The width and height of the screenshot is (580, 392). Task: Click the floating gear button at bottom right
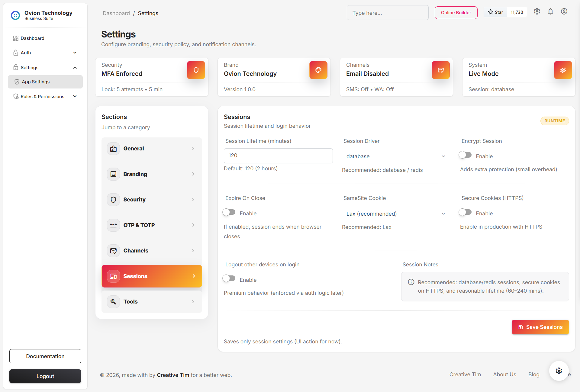point(559,371)
